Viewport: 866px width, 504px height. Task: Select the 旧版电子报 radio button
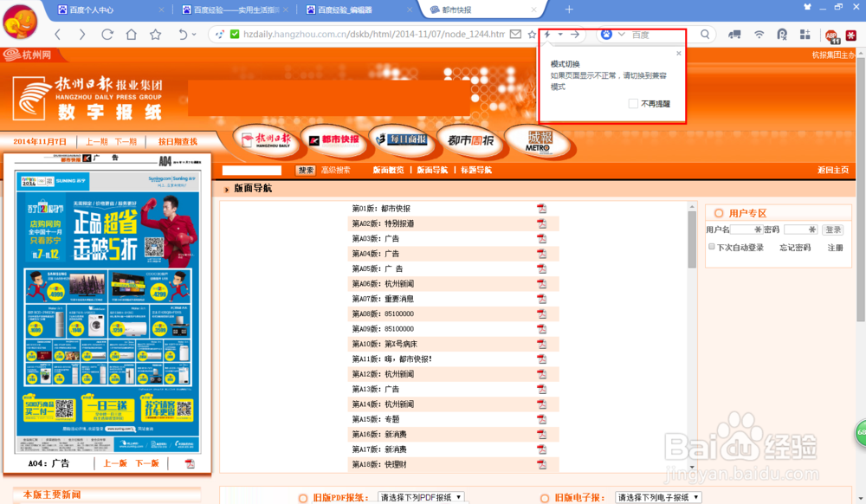(545, 498)
